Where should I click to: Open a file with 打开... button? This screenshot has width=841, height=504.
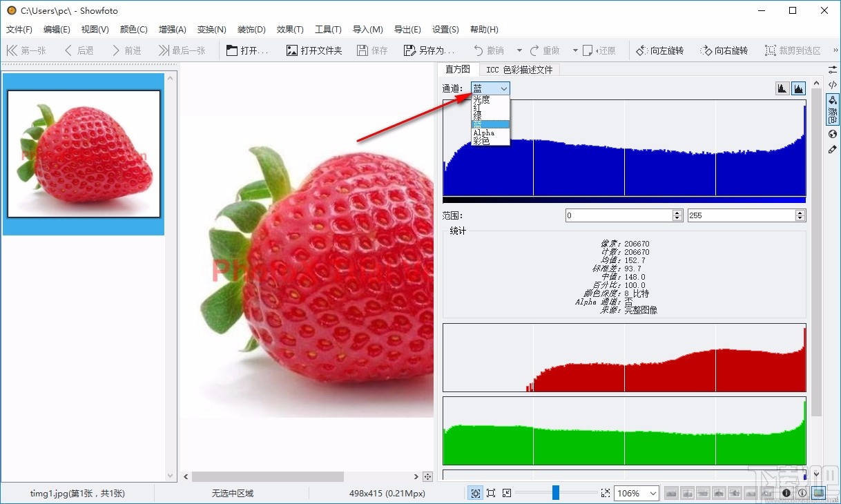coord(247,50)
